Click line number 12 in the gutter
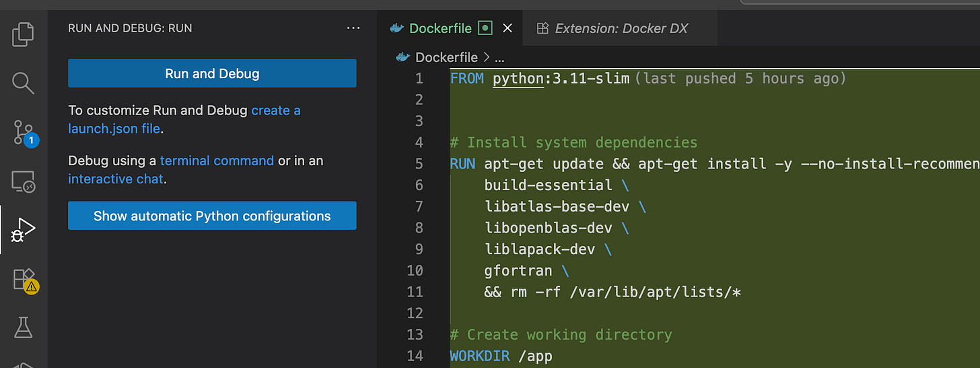The image size is (980, 368). click(x=415, y=313)
